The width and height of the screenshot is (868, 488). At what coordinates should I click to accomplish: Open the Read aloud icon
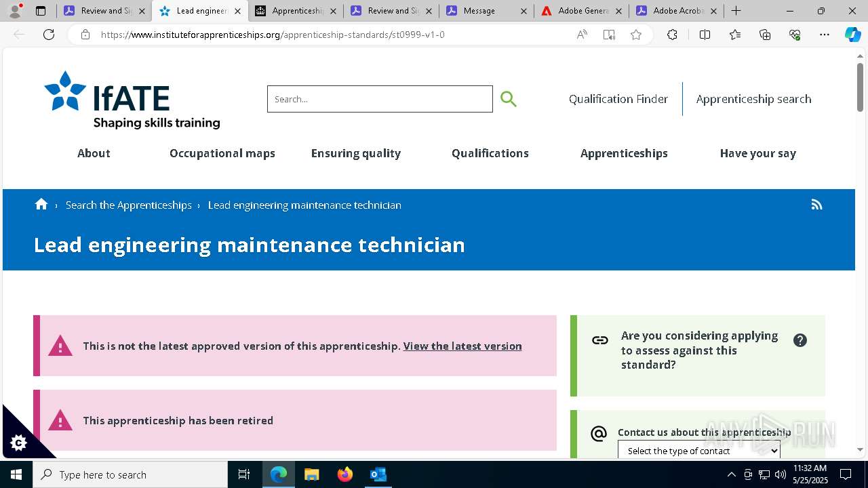coord(582,35)
